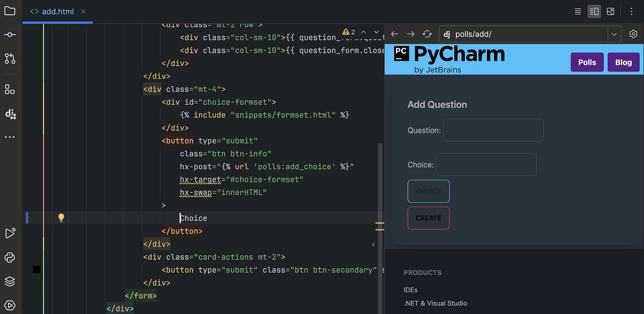Switch to editor-only view mode
This screenshot has width=644, height=314.
(578, 12)
